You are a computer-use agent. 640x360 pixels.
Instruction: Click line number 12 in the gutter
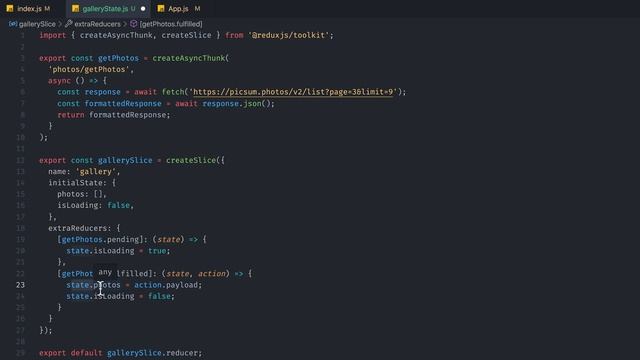pos(20,160)
